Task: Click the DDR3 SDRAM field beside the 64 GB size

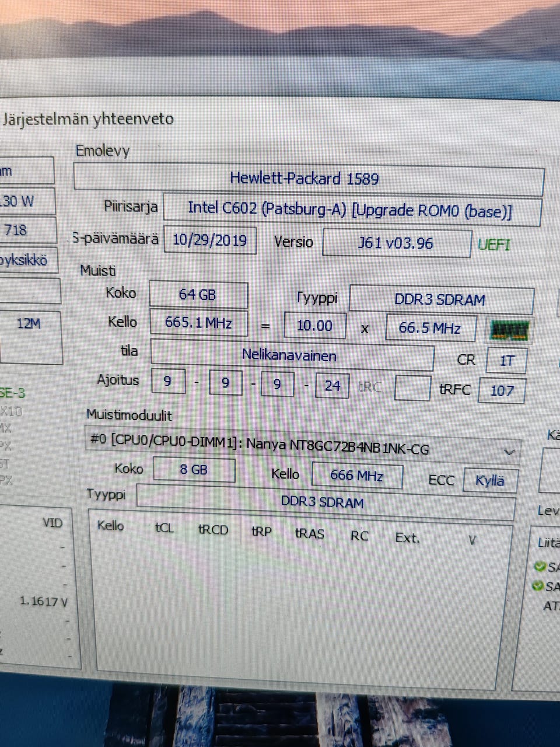Action: click(x=440, y=299)
